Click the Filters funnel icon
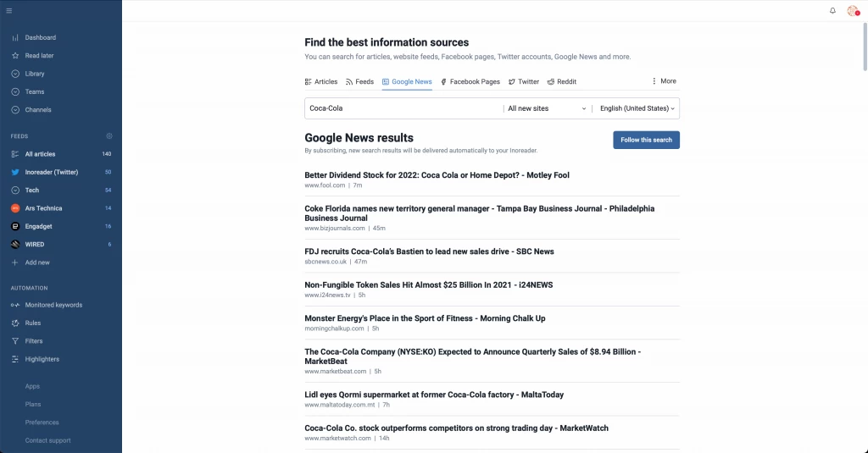Image resolution: width=868 pixels, height=453 pixels. (15, 341)
